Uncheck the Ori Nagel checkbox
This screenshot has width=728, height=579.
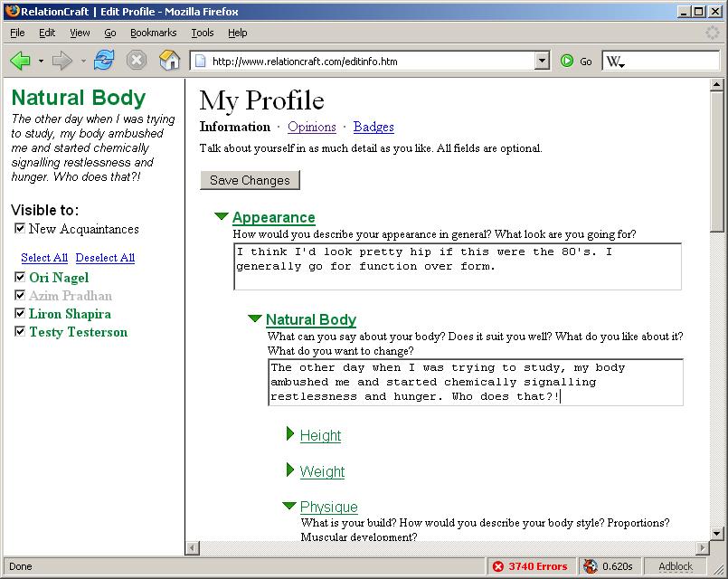[x=20, y=277]
